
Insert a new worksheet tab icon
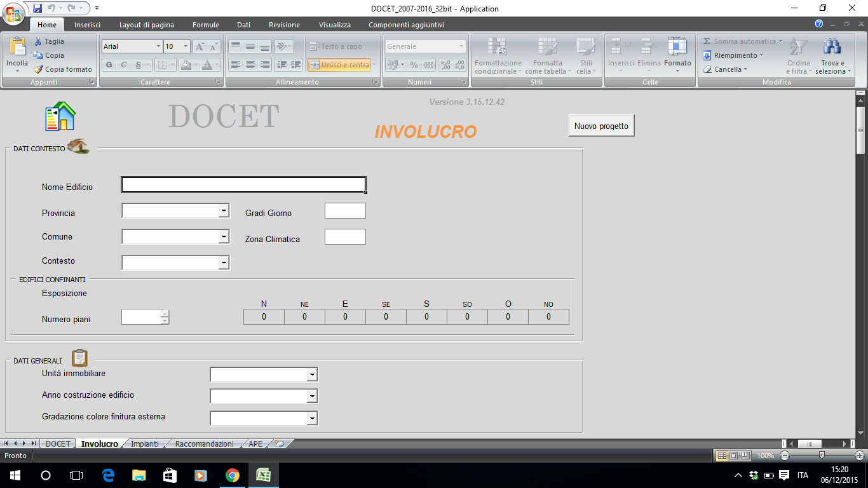tap(278, 444)
